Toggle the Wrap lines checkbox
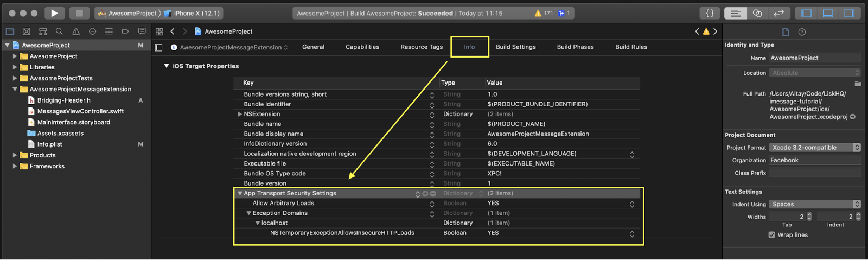This screenshot has width=868, height=260. coord(771,235)
